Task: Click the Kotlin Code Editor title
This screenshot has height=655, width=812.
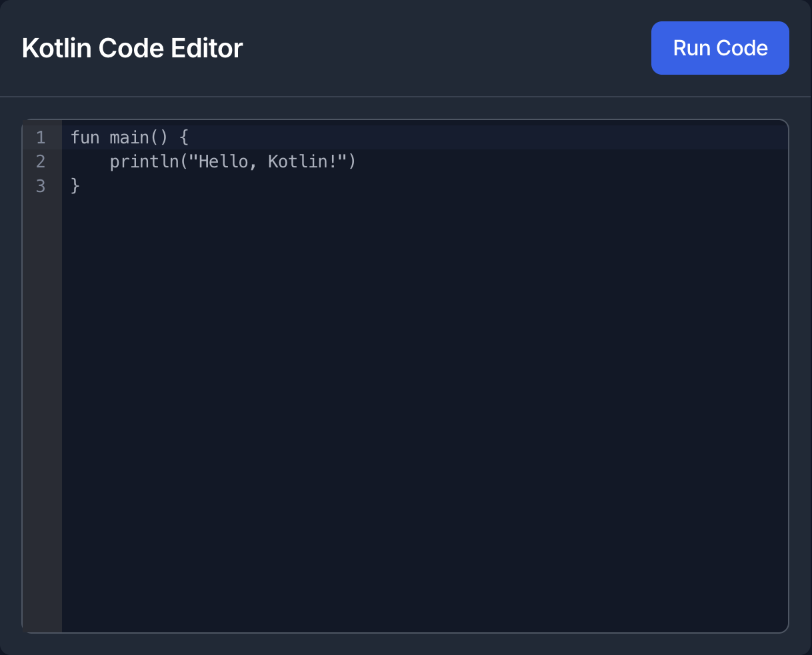Action: coord(131,47)
